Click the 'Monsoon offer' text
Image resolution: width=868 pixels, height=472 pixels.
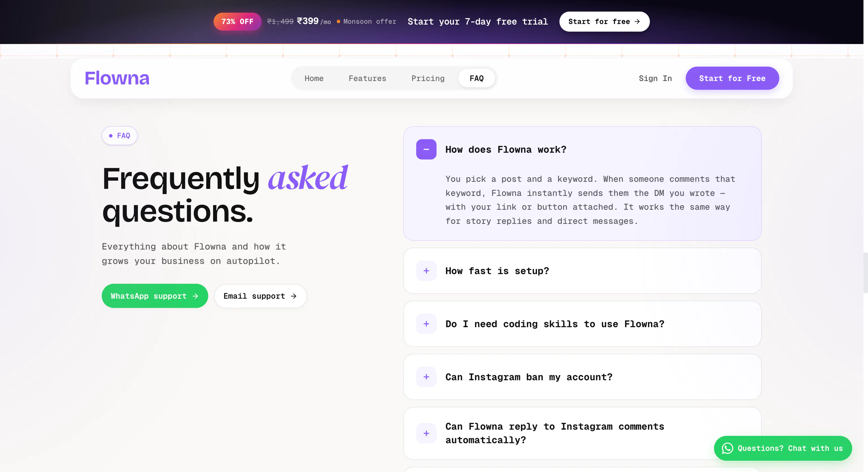[369, 21]
